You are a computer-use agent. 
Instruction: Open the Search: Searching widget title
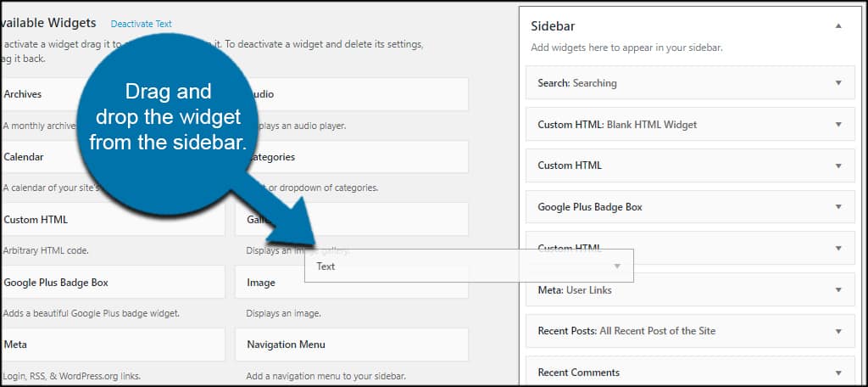pos(576,83)
